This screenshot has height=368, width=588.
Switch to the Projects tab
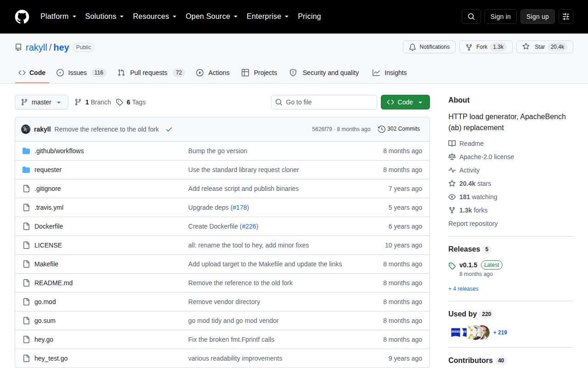259,73
